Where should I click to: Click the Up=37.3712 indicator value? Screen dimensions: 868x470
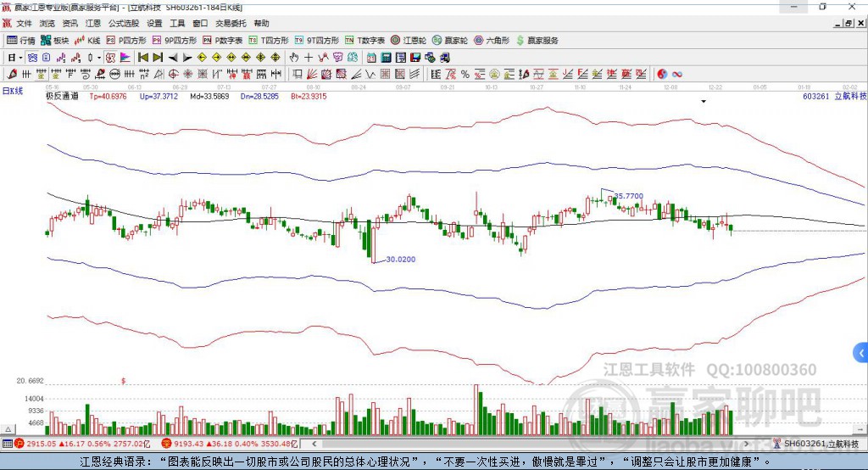point(159,96)
